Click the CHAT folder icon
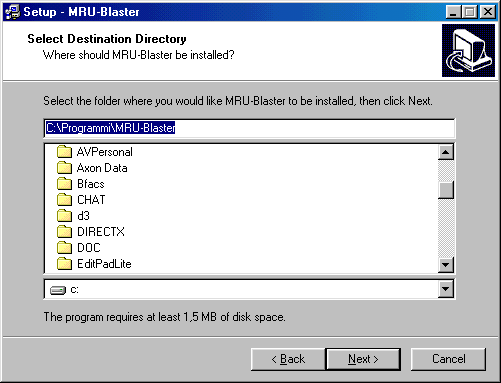Viewport: 501px width, 383px height. [x=64, y=200]
